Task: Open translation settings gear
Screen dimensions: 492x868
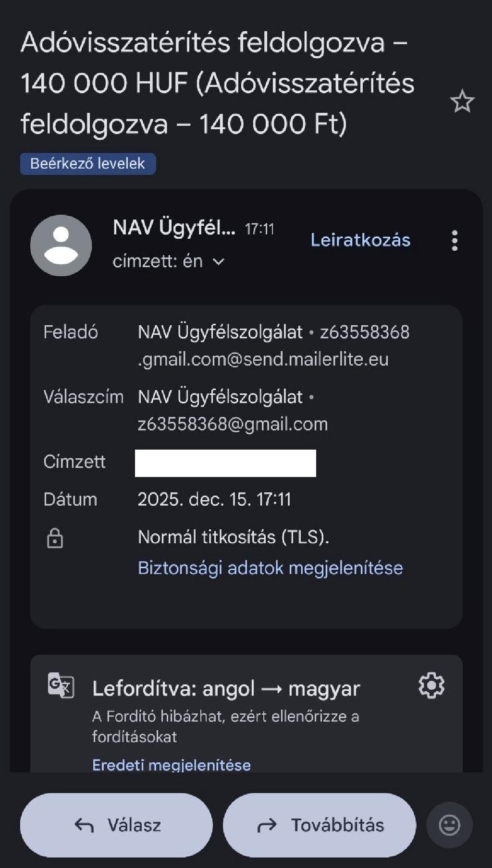Action: pos(431,685)
